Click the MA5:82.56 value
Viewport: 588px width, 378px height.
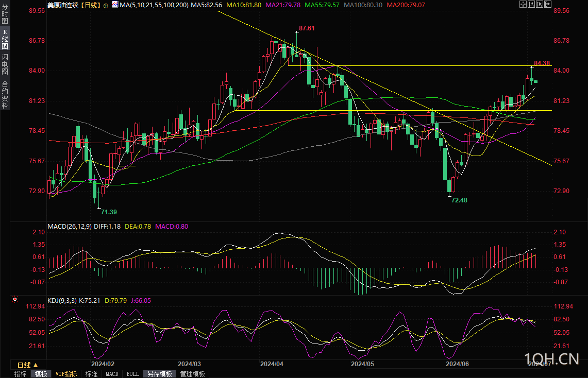point(206,5)
